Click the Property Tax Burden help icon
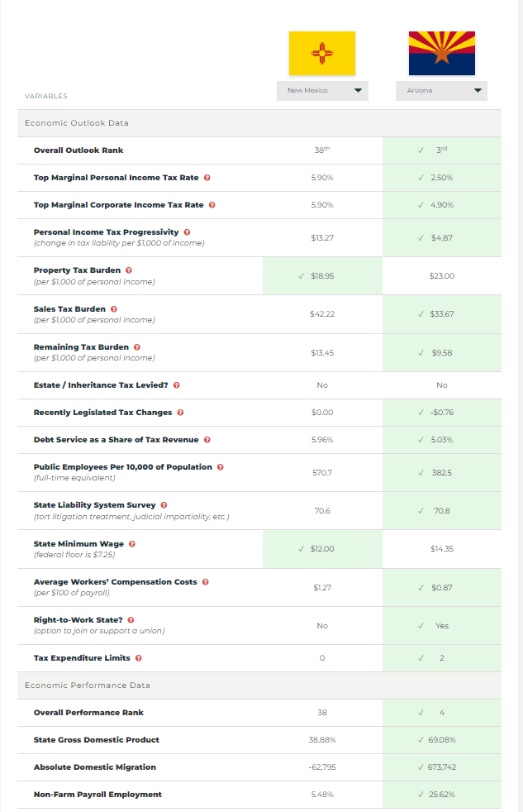The height and width of the screenshot is (812, 523). (130, 270)
